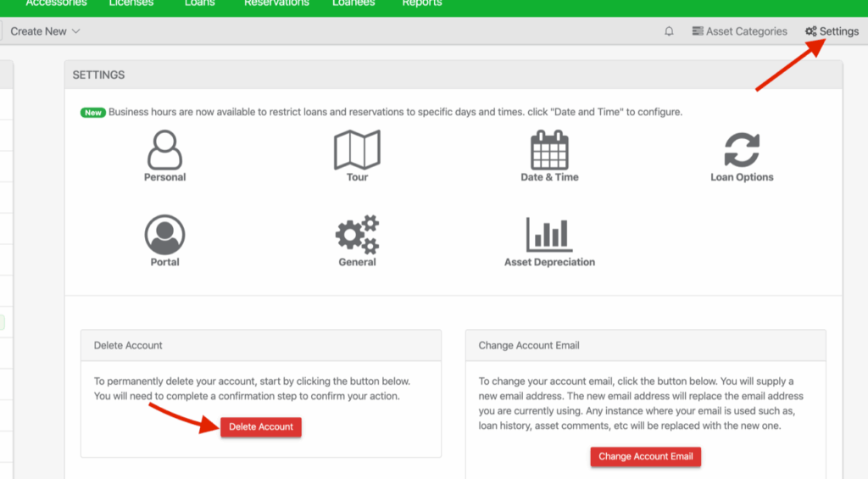This screenshot has width=868, height=479.
Task: Switch to the Loans section
Action: [200, 3]
